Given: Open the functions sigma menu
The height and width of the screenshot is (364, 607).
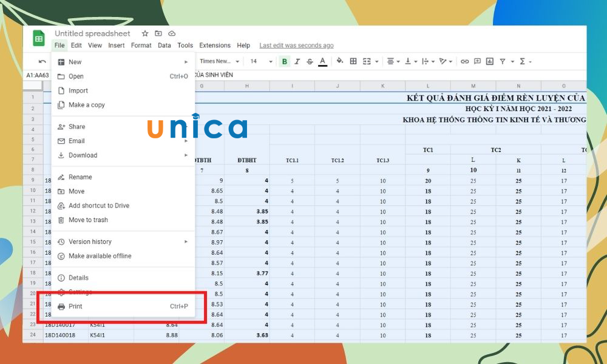Looking at the screenshot, I should pos(525,61).
